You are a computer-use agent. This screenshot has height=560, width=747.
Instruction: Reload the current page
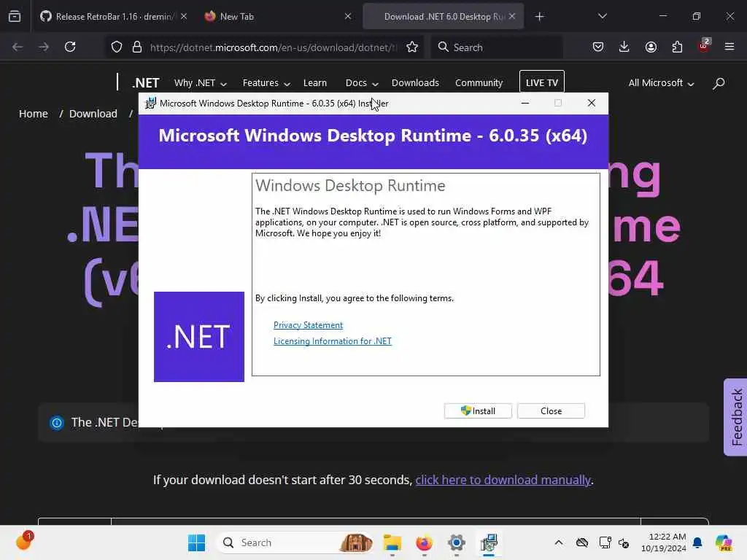tap(70, 47)
